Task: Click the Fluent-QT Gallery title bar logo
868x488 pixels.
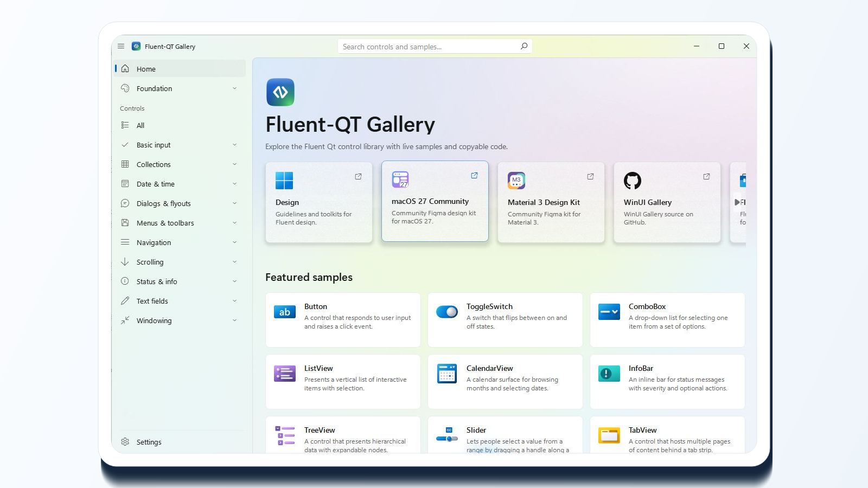Action: click(x=136, y=47)
